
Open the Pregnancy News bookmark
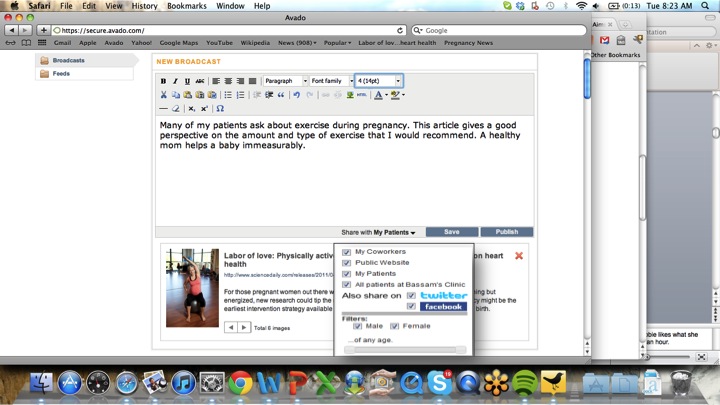(468, 43)
